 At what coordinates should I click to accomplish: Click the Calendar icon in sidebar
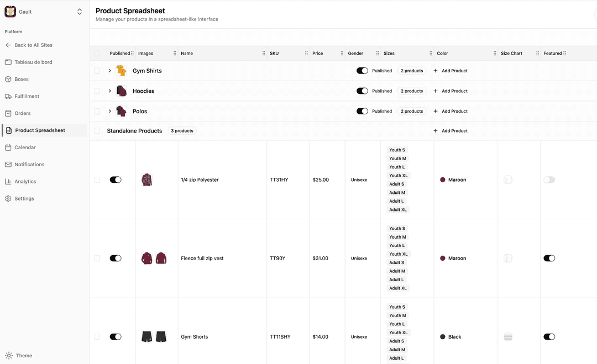tap(8, 147)
